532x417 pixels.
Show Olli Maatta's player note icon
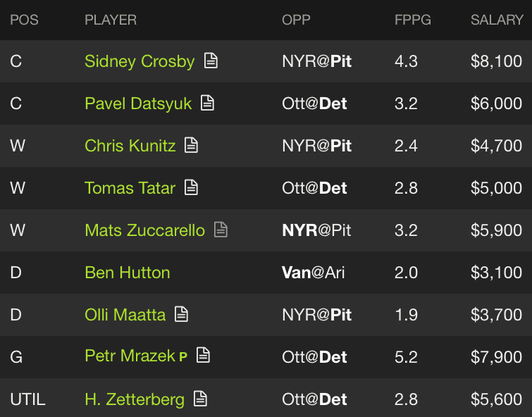pyautogui.click(x=181, y=314)
